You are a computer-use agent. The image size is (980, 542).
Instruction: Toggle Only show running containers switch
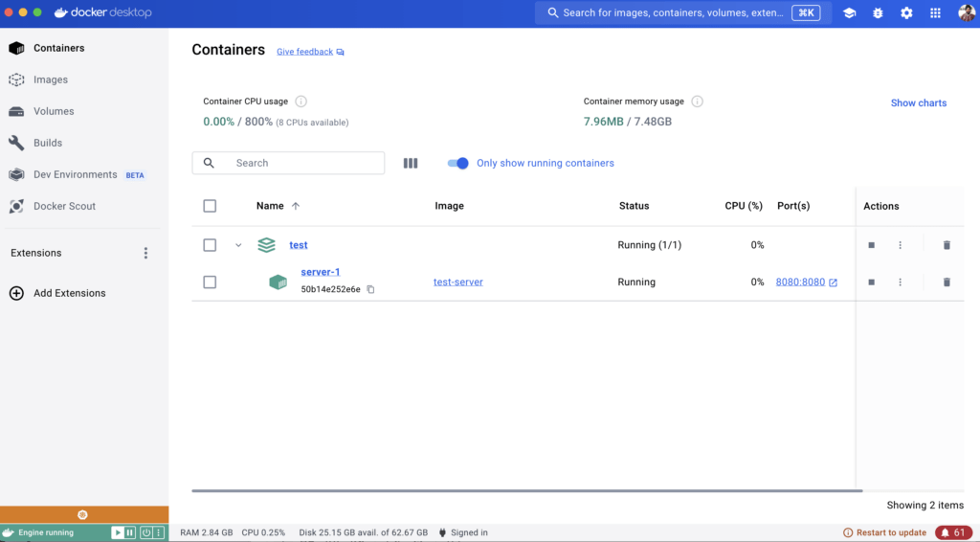[458, 163]
